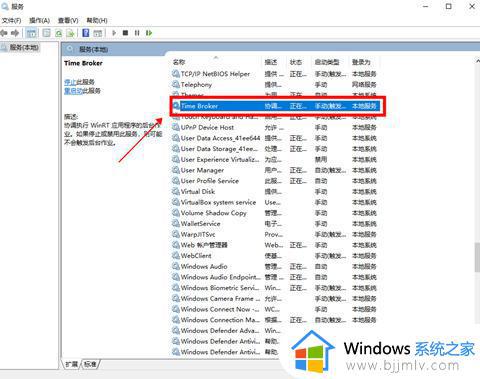The height and width of the screenshot is (379, 480).
Task: Select the Telephony service name
Action: pos(196,85)
